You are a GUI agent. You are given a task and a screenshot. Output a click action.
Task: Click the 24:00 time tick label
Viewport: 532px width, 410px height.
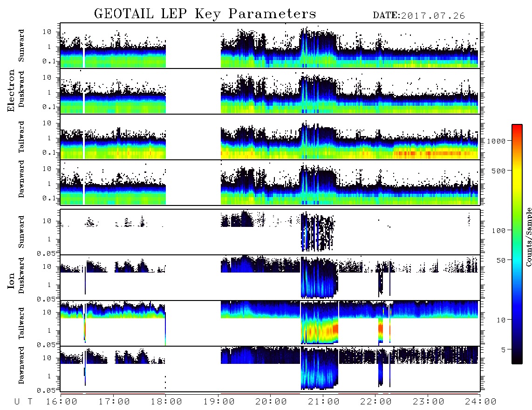[481, 402]
